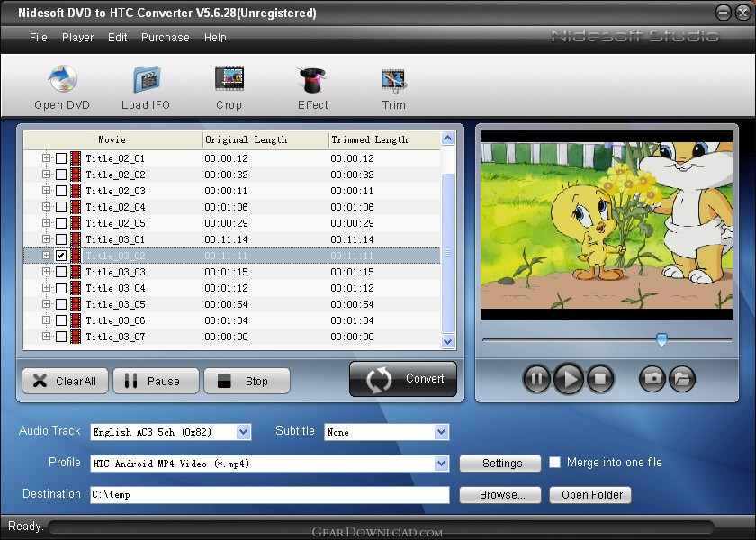Start conversion with the Convert button

[x=403, y=379]
